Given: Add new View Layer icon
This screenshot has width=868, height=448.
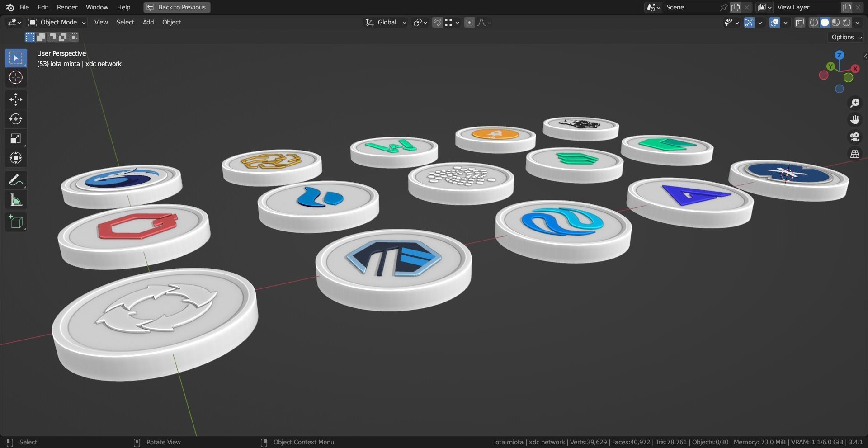Looking at the screenshot, I should 846,7.
